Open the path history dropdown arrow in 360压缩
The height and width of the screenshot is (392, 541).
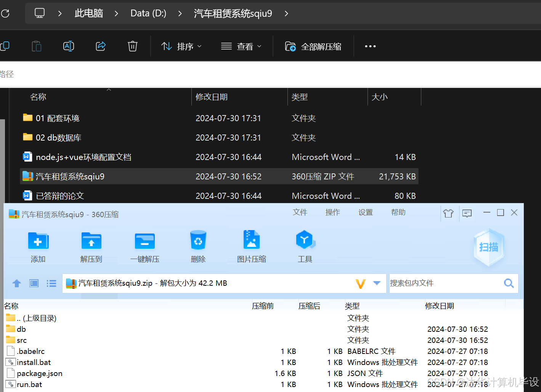point(377,283)
